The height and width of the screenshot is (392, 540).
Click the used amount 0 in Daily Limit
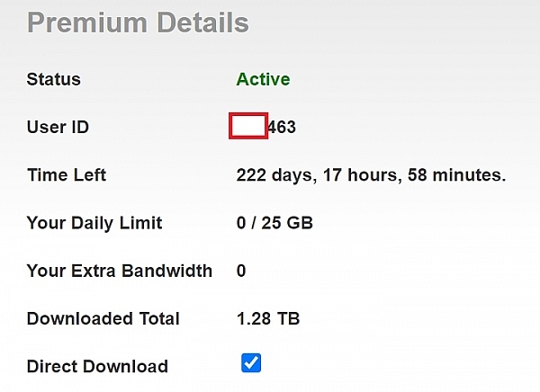pyautogui.click(x=241, y=223)
